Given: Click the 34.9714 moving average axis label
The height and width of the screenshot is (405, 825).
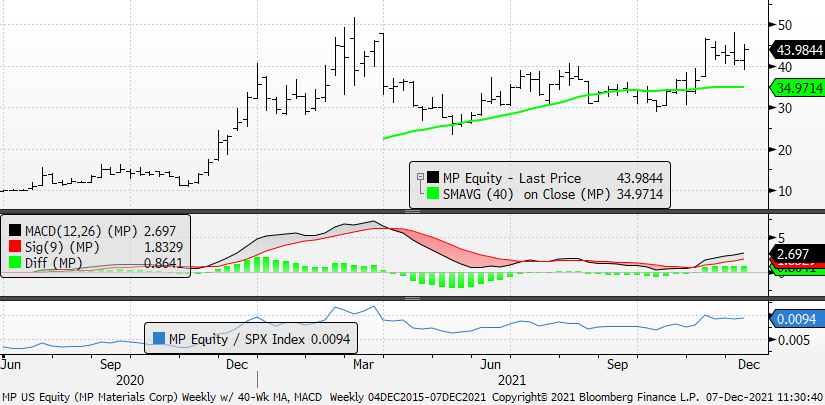Looking at the screenshot, I should 797,87.
